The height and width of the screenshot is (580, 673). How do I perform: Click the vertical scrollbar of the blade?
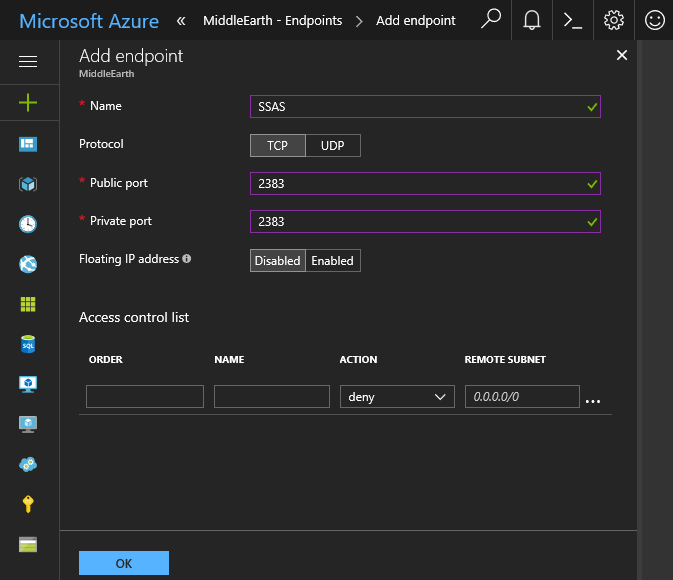[x=640, y=310]
